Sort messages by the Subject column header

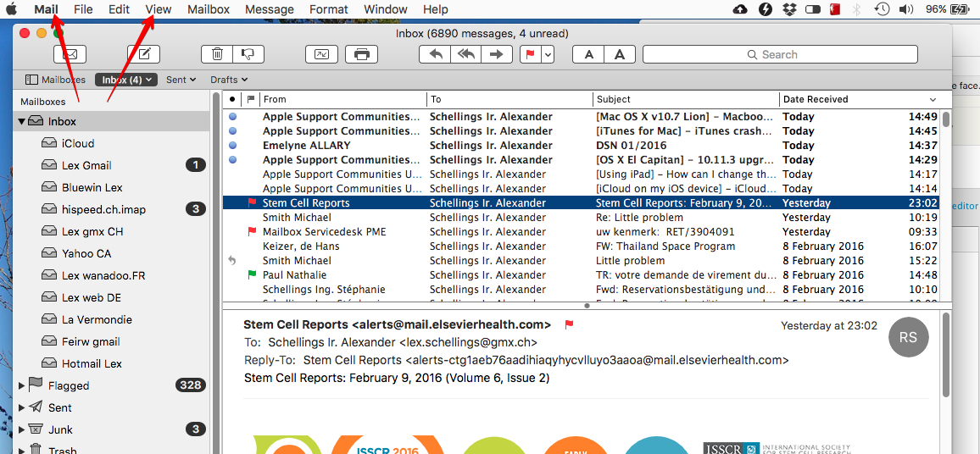686,98
